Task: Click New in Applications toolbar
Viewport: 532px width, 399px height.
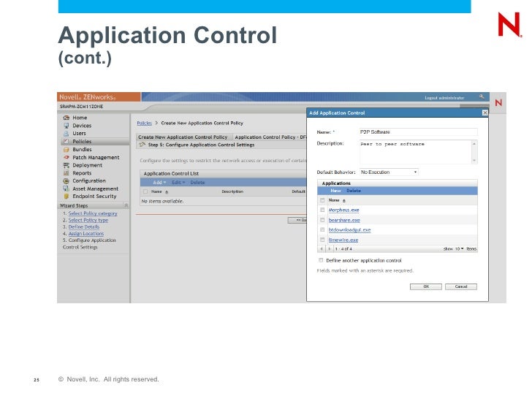Action: point(336,191)
